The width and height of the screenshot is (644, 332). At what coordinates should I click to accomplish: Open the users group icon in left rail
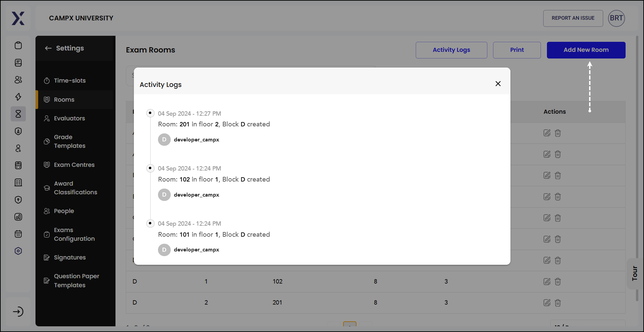coord(18,80)
